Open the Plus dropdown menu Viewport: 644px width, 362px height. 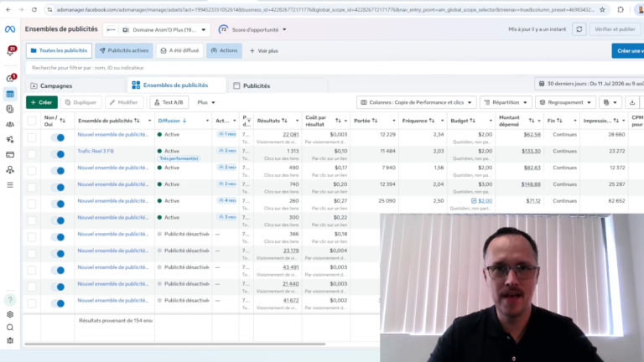[x=206, y=102]
